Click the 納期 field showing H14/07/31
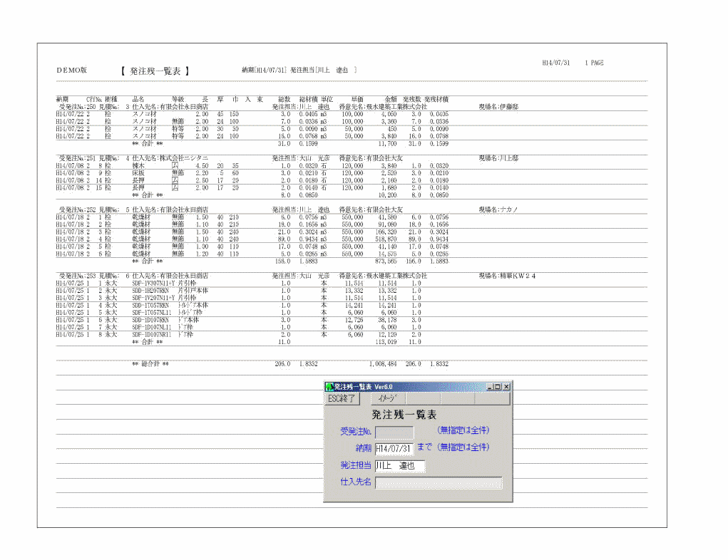Viewport: 728px width, 560px height. coord(394,449)
